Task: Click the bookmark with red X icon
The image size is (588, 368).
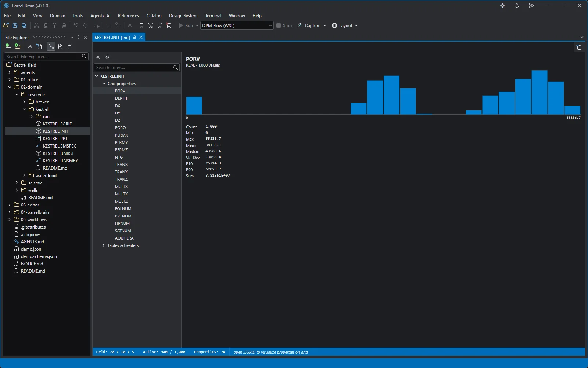Action: coord(169,25)
